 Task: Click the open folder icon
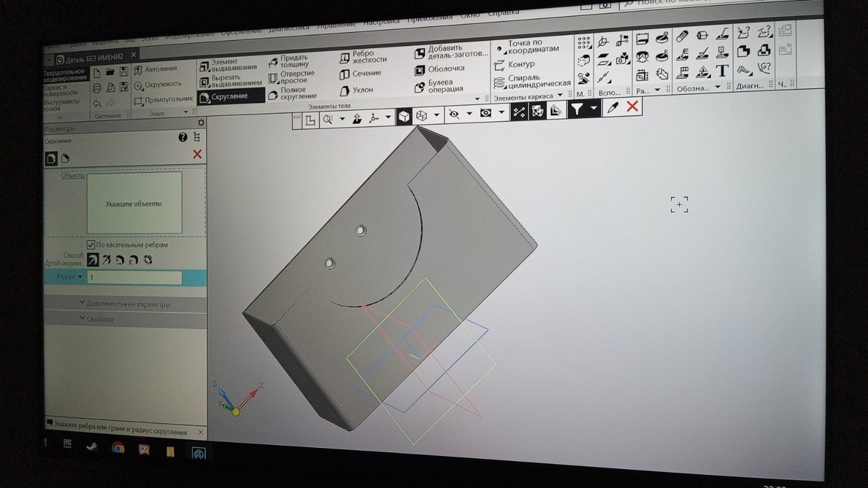110,72
